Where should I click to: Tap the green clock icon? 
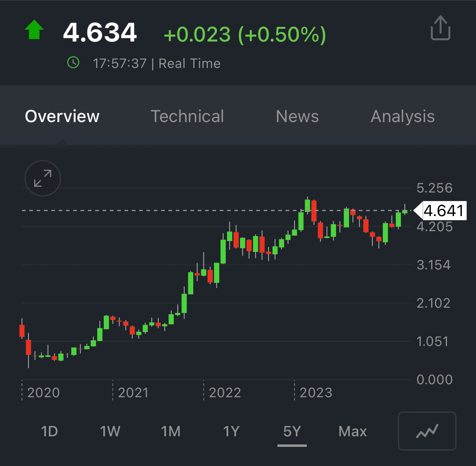coord(73,63)
